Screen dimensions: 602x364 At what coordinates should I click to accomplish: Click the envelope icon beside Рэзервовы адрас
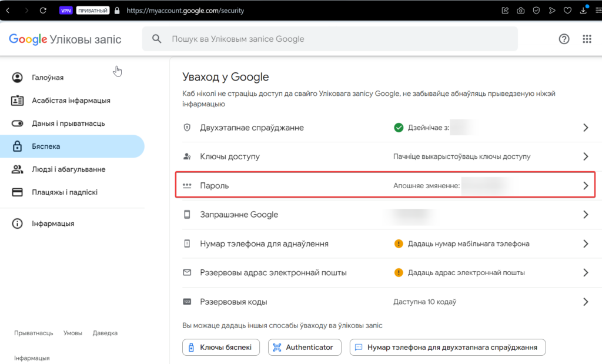[x=187, y=273]
